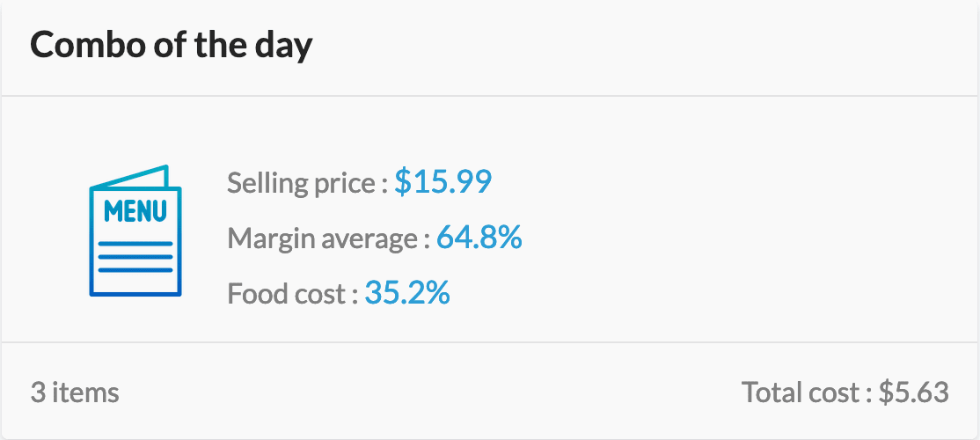Click the Margin average label
Image resolution: width=980 pixels, height=440 pixels.
pos(329,238)
